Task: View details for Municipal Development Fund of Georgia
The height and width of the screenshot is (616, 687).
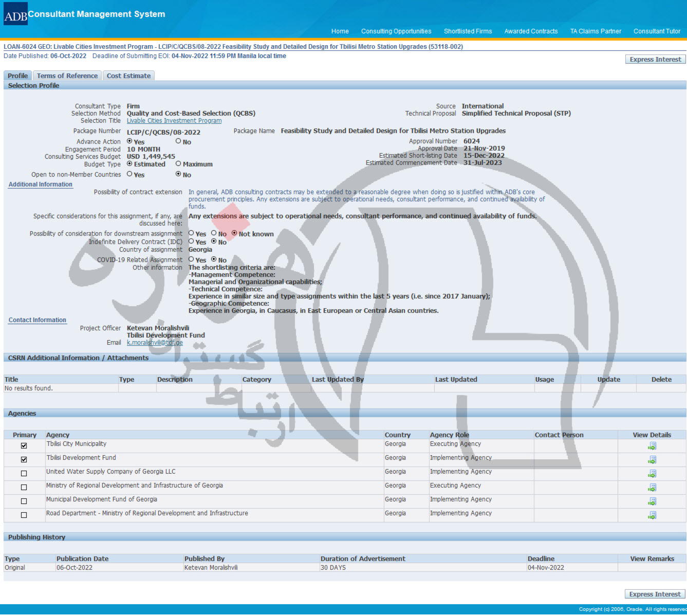Action: tap(652, 501)
